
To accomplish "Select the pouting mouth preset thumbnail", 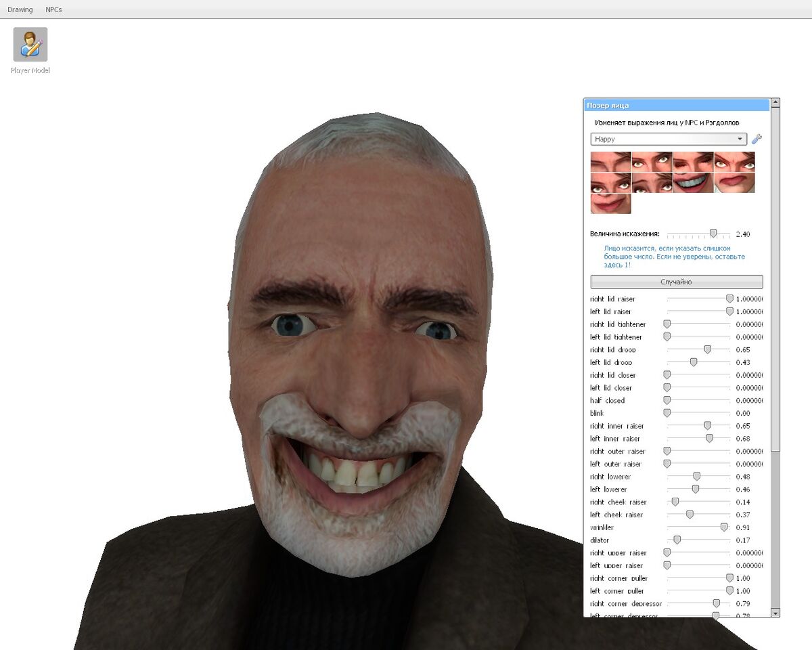I will point(734,181).
